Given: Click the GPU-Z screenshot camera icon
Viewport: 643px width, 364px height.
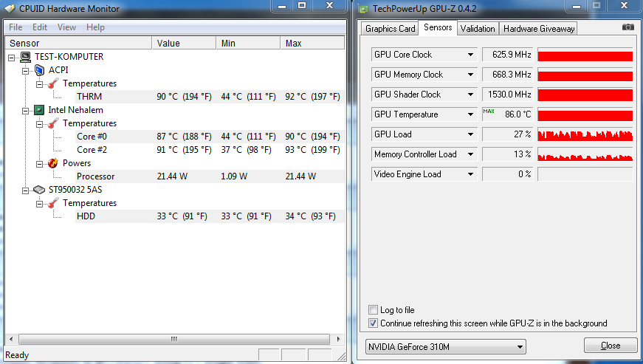Looking at the screenshot, I should [x=627, y=27].
